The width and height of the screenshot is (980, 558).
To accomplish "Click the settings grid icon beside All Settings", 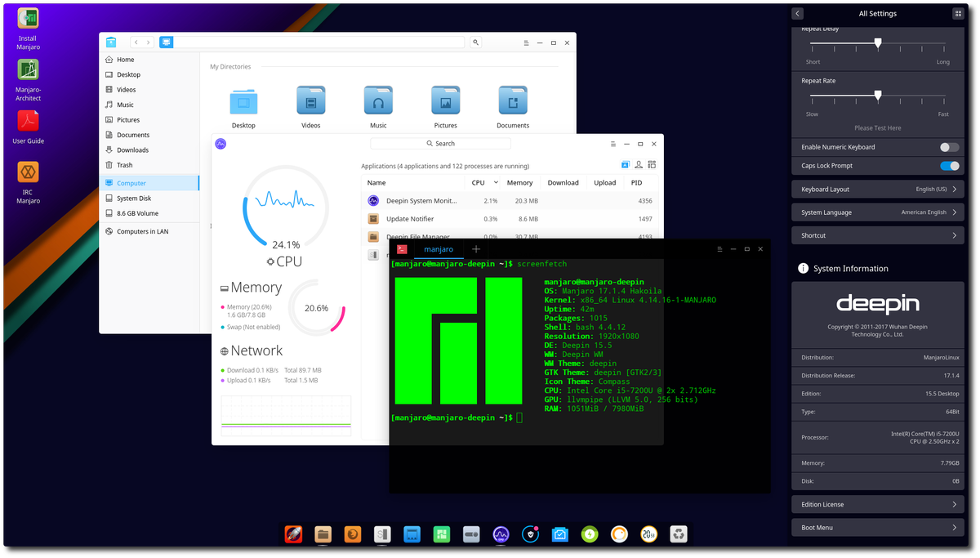I will pos(958,13).
